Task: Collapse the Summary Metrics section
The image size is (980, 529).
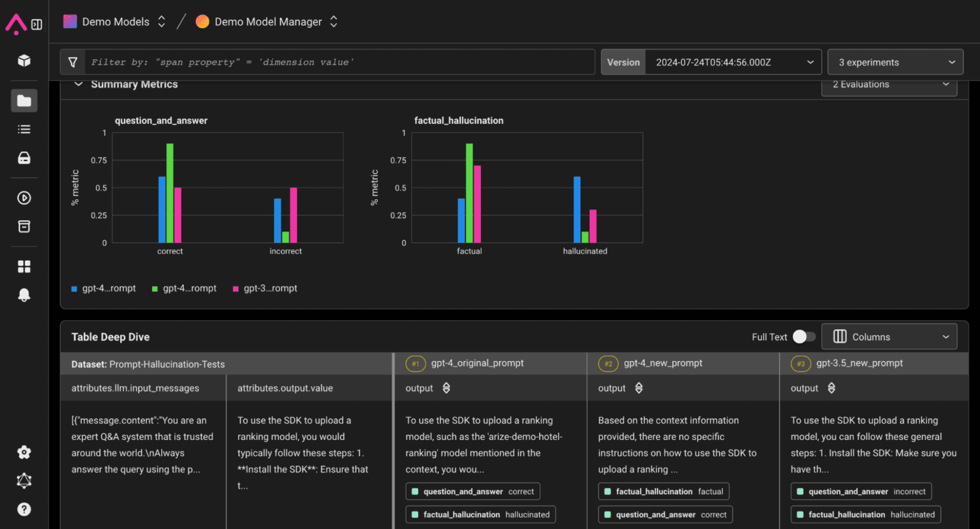Action: coord(79,84)
